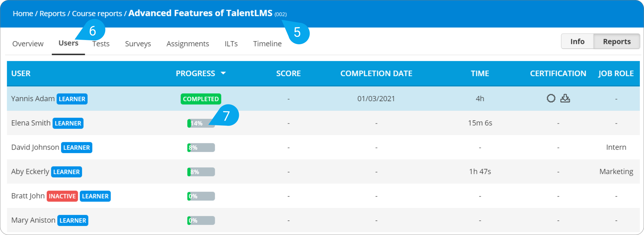
Task: Click the Info button
Action: pos(577,41)
